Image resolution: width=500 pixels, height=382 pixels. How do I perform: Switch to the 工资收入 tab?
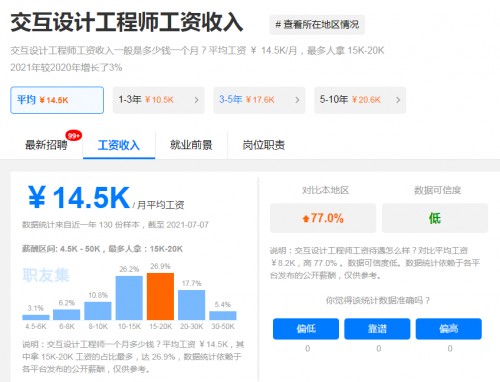[x=119, y=145]
